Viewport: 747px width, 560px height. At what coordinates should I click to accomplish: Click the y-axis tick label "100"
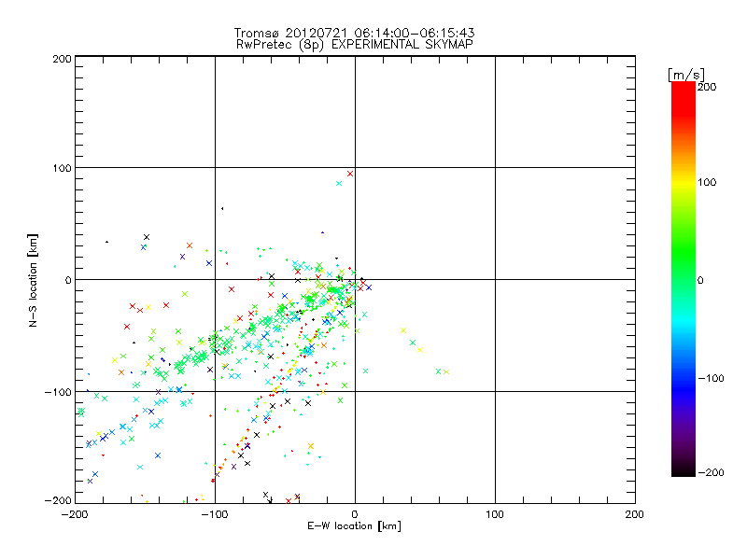pyautogui.click(x=62, y=168)
